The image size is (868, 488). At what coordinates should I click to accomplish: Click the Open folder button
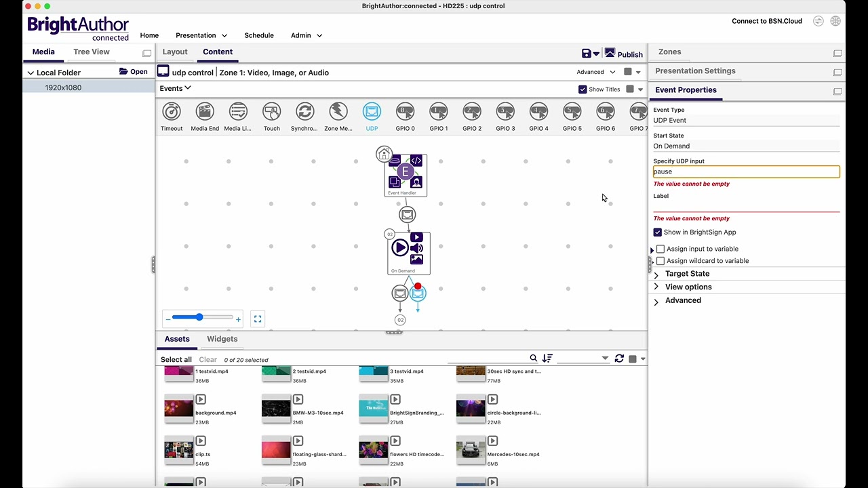[x=134, y=72]
